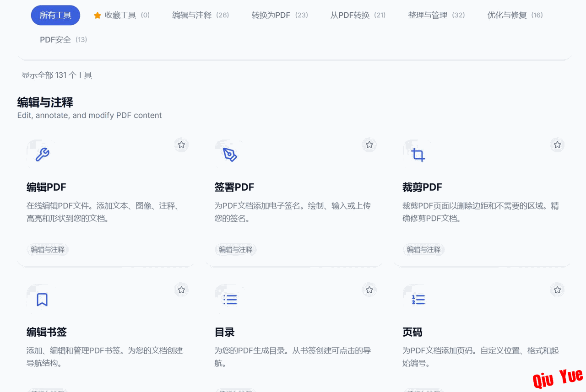Image resolution: width=586 pixels, height=392 pixels.
Task: Switch to the 从PDF转换 (21) tab
Action: pos(358,15)
